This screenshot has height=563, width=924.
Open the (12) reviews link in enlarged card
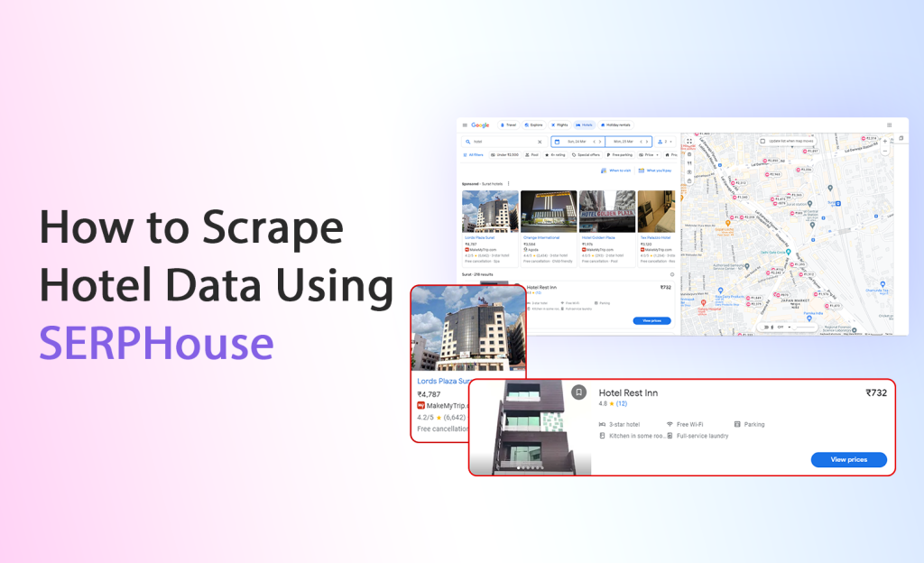622,404
